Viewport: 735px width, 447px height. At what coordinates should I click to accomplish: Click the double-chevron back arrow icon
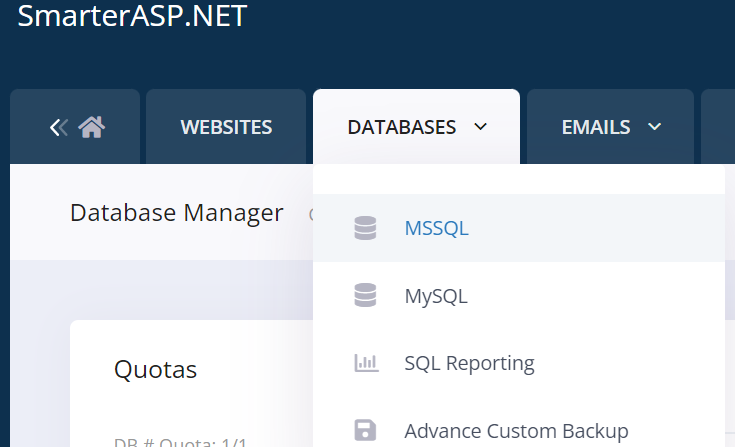coord(59,127)
